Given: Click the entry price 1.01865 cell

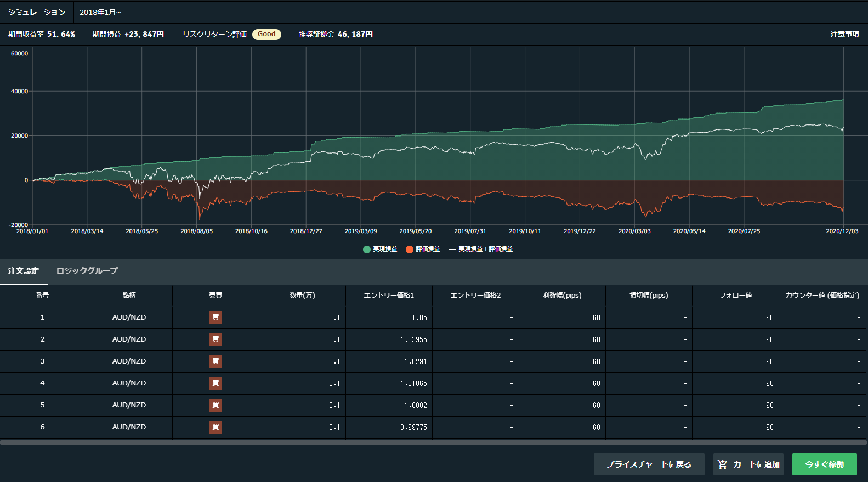Looking at the screenshot, I should [389, 383].
